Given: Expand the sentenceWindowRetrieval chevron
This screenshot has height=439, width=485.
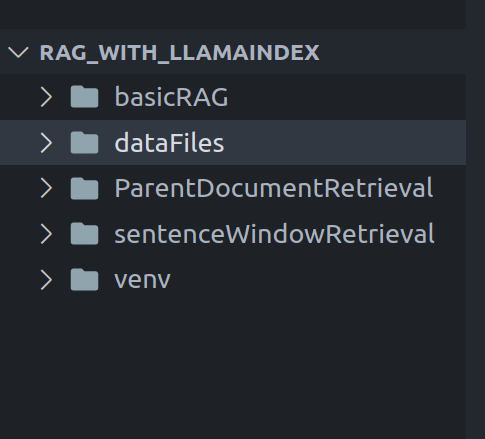Looking at the screenshot, I should (x=46, y=234).
